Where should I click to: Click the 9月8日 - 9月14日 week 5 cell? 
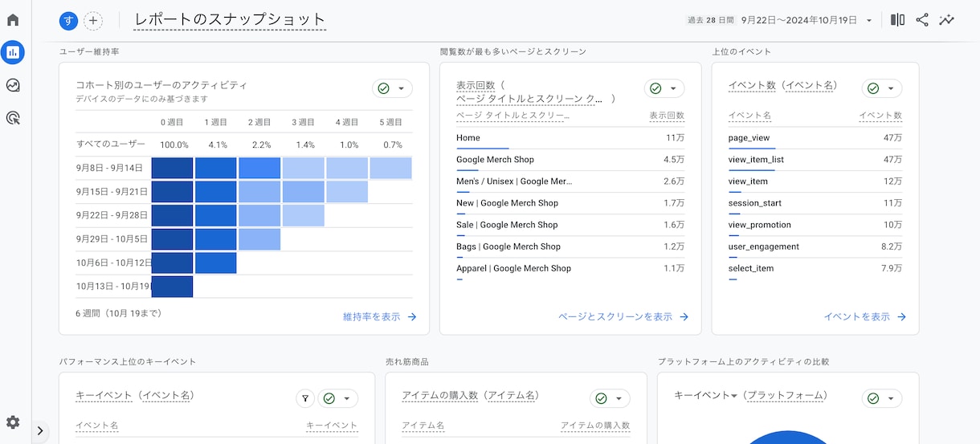point(390,168)
